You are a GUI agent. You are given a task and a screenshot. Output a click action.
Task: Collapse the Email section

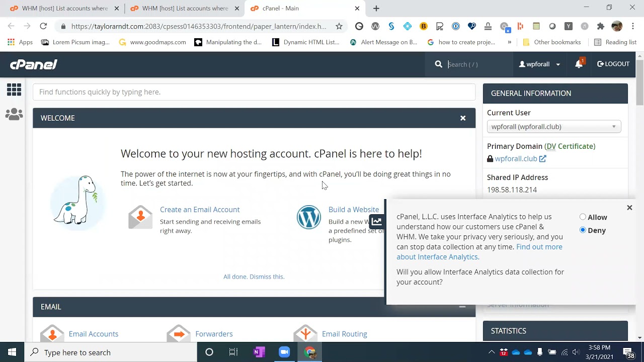pyautogui.click(x=462, y=307)
